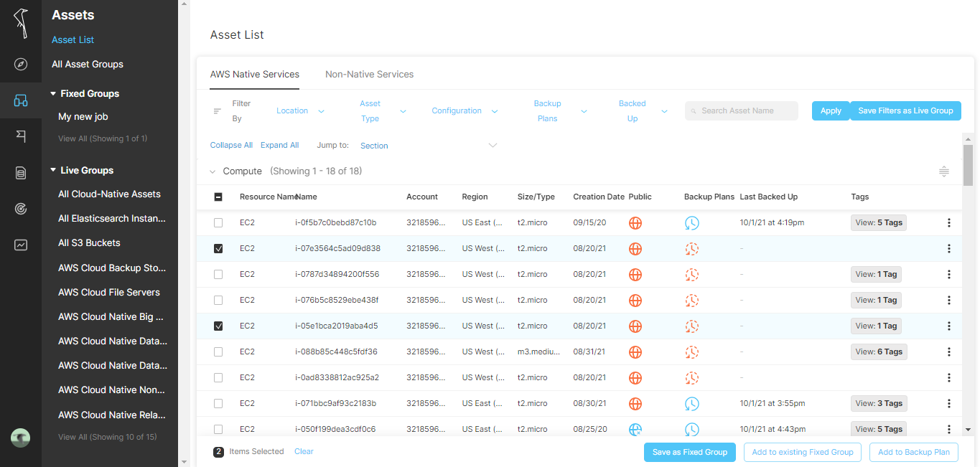
Task: Click the table vertical scrollbar thumb
Action: pos(968,164)
